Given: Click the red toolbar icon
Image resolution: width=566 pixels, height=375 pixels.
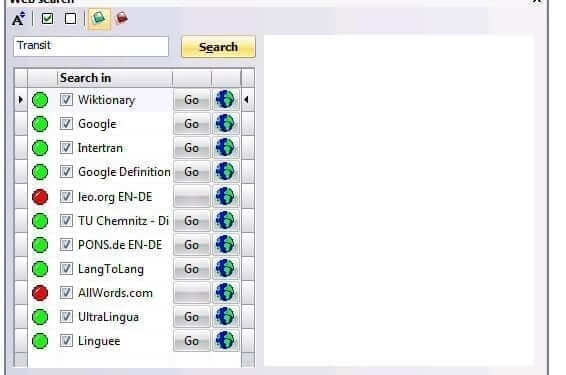Looking at the screenshot, I should pyautogui.click(x=122, y=18).
